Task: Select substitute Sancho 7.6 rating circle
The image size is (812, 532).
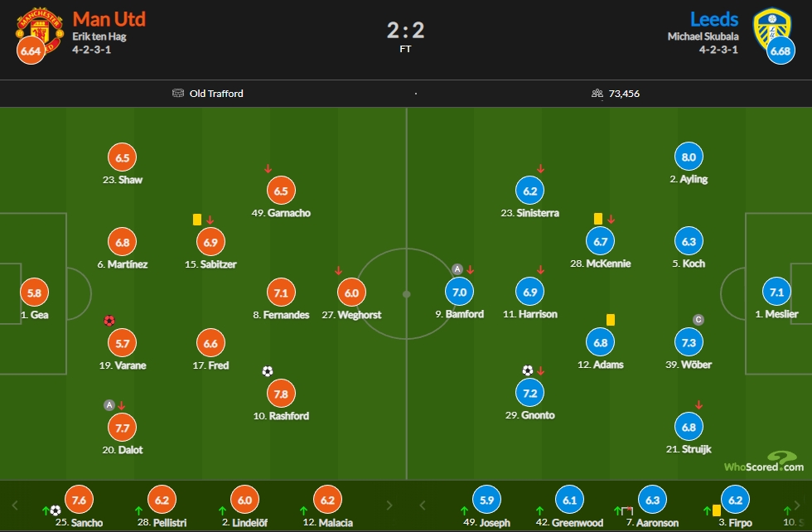Action: point(79,500)
